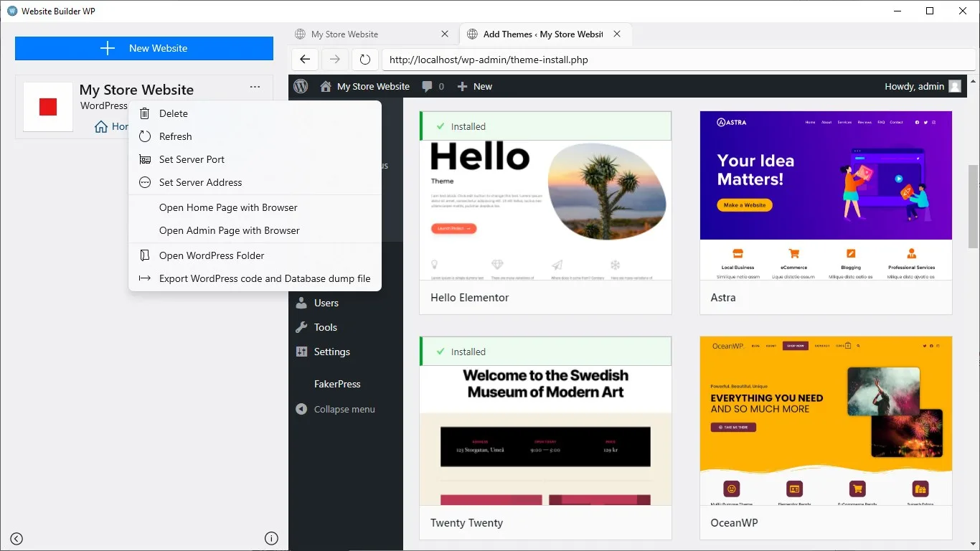Click the Hello Elementor theme name
This screenshot has width=980, height=551.
pyautogui.click(x=470, y=297)
